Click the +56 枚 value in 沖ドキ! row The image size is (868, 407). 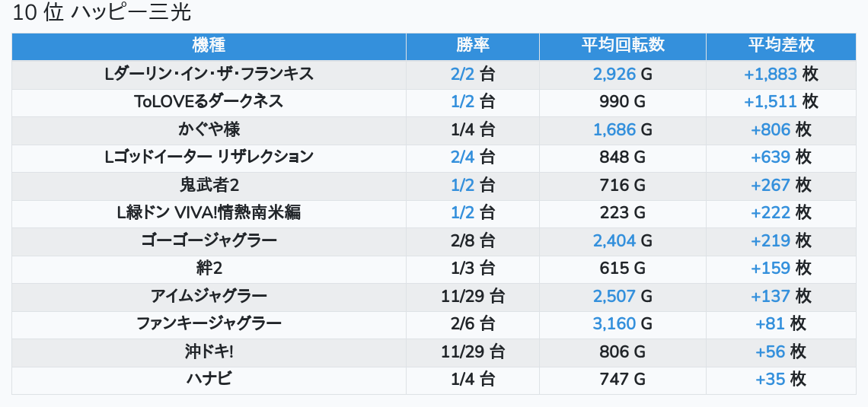(780, 351)
